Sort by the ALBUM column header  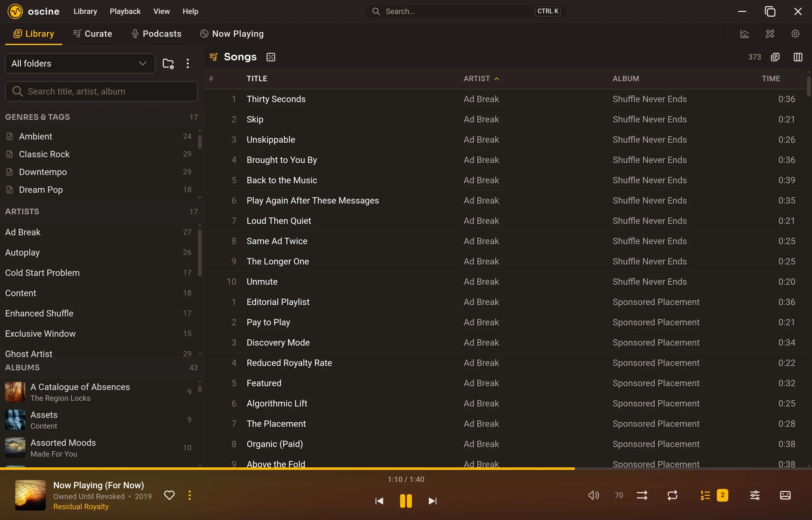tap(625, 79)
